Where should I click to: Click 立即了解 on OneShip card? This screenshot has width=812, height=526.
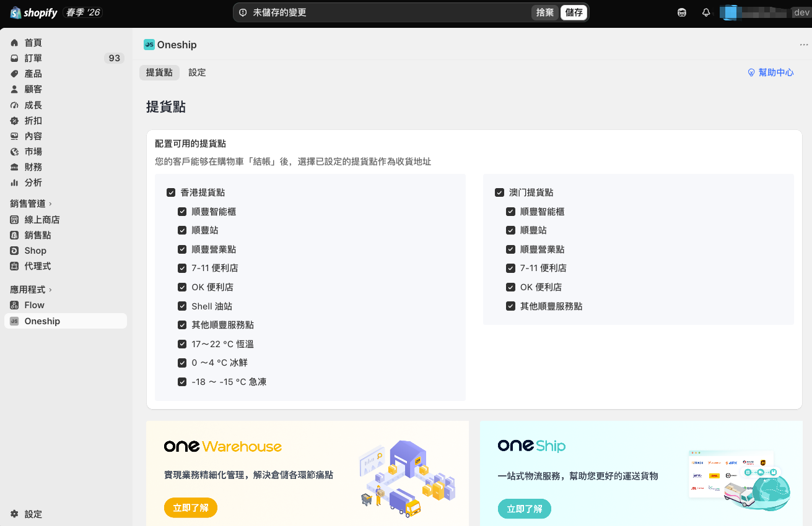pos(525,509)
